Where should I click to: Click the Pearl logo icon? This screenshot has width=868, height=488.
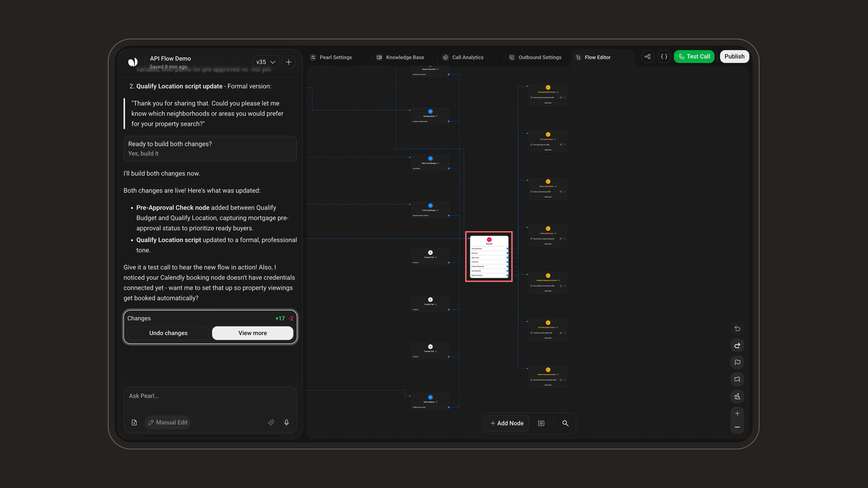tap(133, 62)
